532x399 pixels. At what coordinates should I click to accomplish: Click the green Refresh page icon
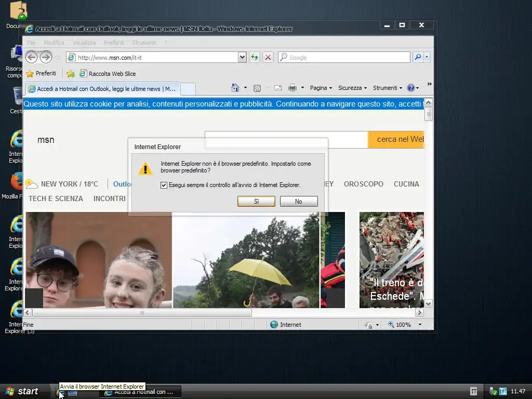(x=254, y=57)
